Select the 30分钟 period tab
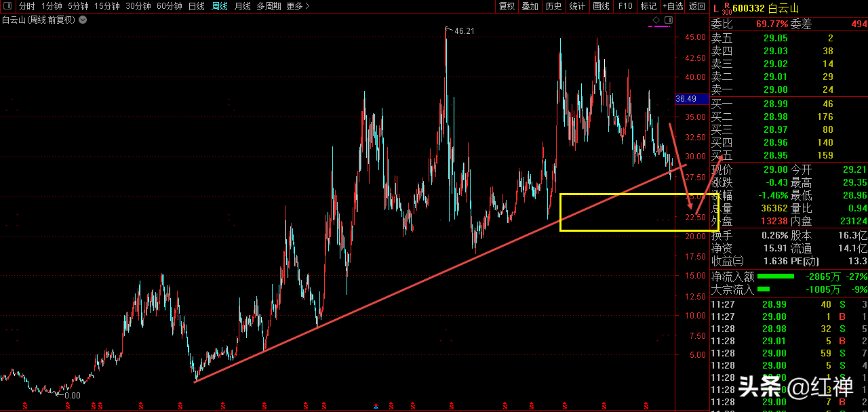This screenshot has height=412, width=868. [x=138, y=6]
